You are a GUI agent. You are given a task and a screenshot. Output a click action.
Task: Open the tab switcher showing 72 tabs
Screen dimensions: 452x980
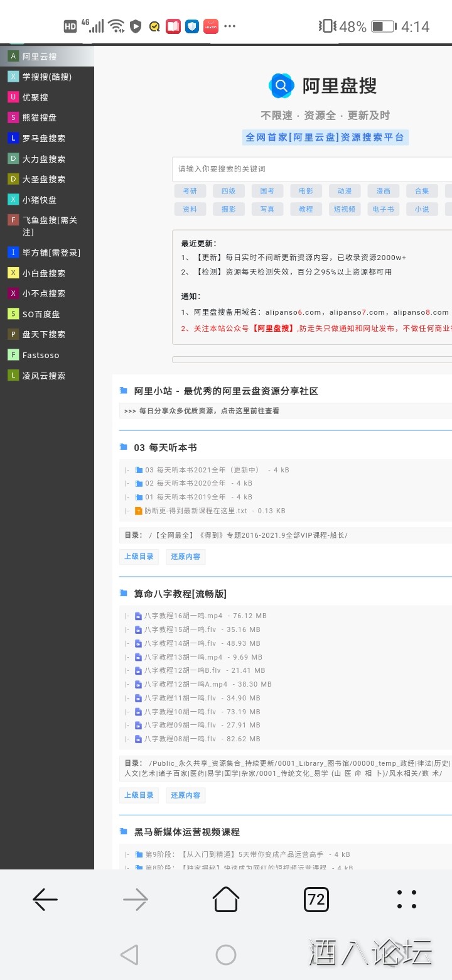[x=316, y=900]
